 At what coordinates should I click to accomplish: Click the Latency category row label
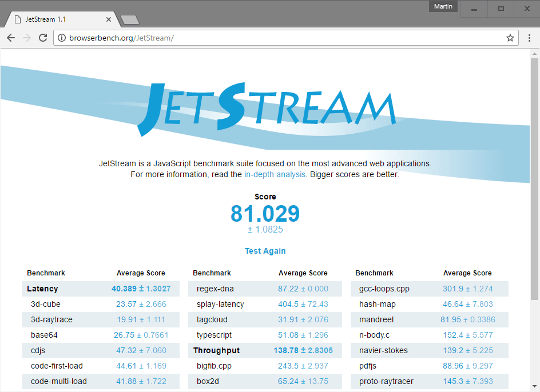pos(42,289)
